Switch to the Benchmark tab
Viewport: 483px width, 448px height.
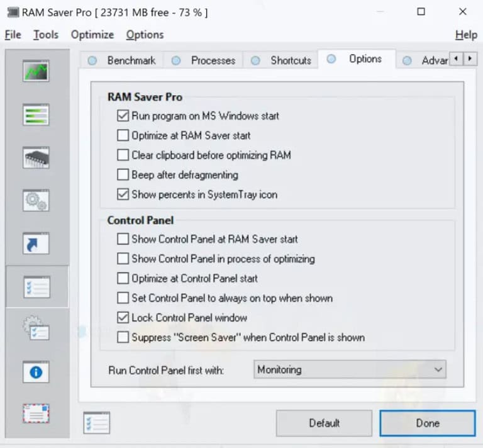click(122, 60)
